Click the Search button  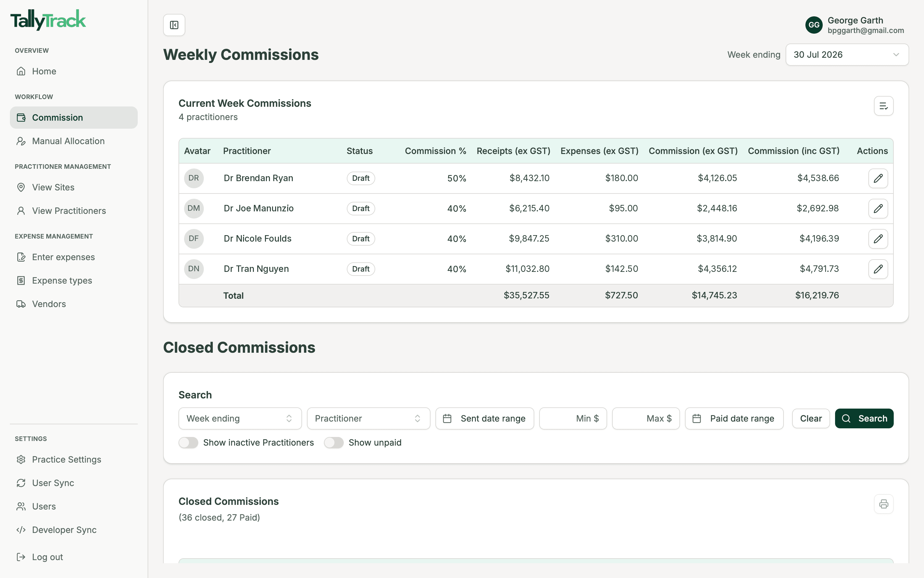(x=864, y=418)
